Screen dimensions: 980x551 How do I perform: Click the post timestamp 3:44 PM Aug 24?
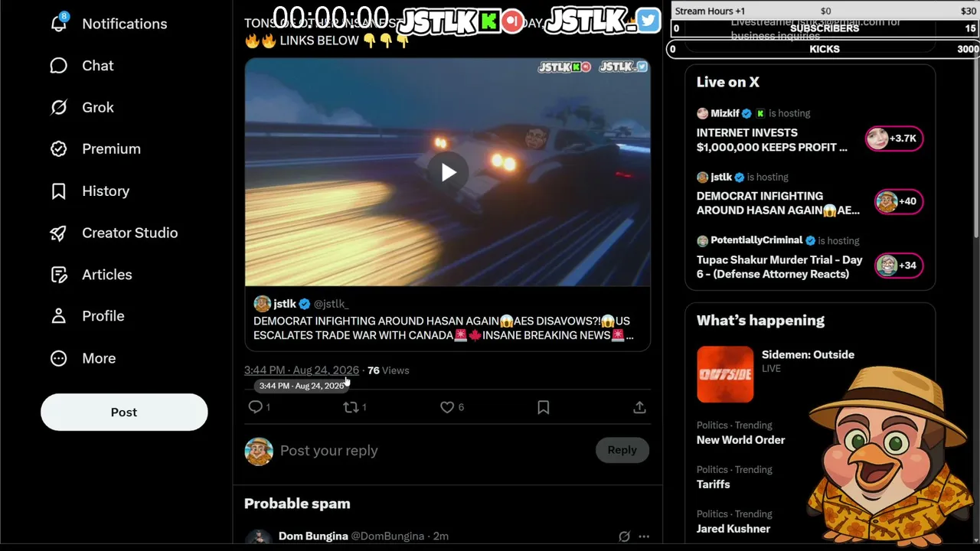302,370
